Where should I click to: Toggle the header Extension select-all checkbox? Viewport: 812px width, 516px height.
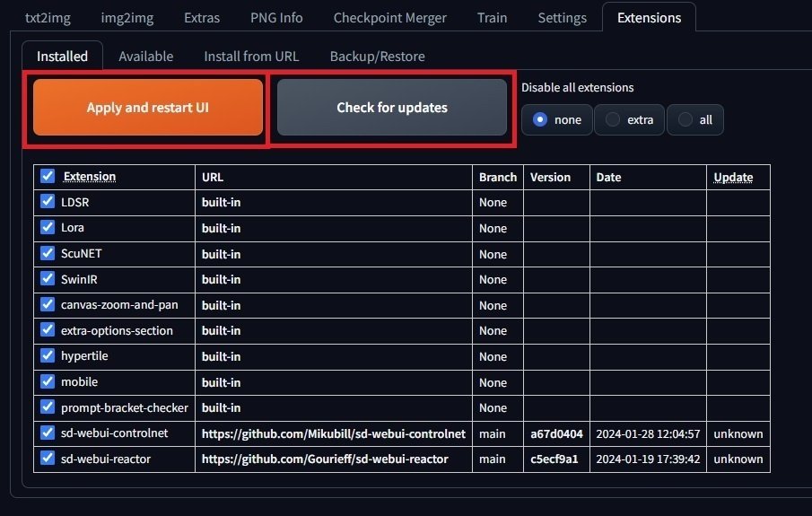[48, 176]
